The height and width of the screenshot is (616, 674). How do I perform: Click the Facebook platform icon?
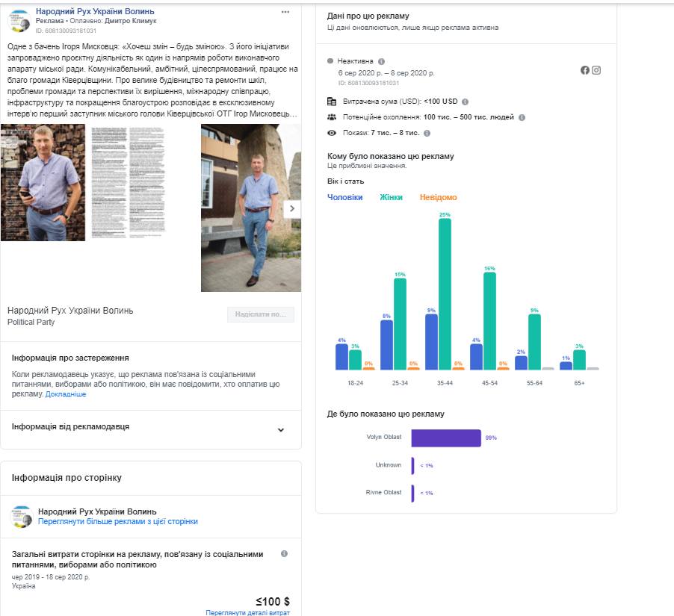[585, 70]
